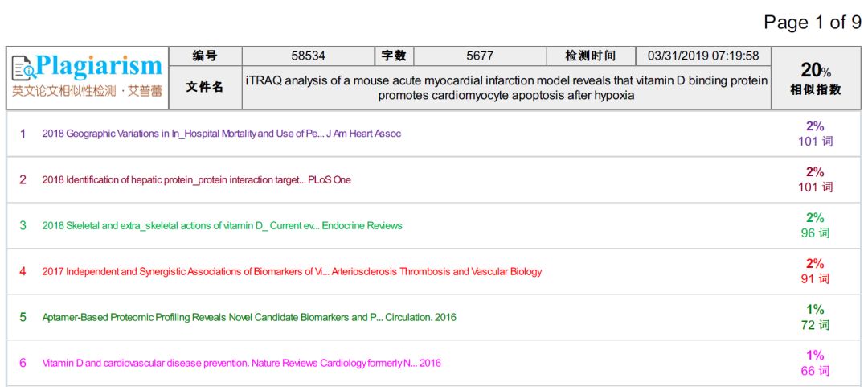Click the 1% 66 词 match for source 6
This screenshot has width=868, height=387.
pyautogui.click(x=815, y=363)
